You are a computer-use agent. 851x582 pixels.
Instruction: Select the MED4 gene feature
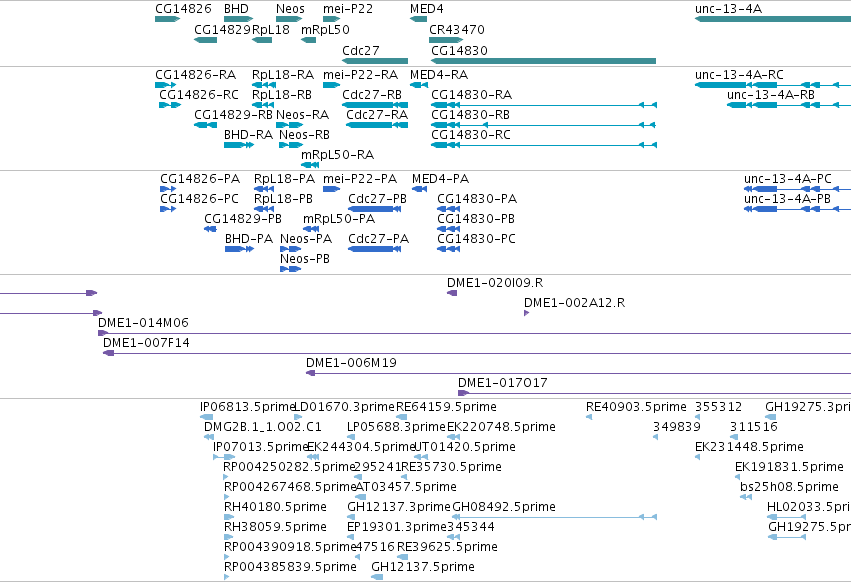tap(418, 19)
